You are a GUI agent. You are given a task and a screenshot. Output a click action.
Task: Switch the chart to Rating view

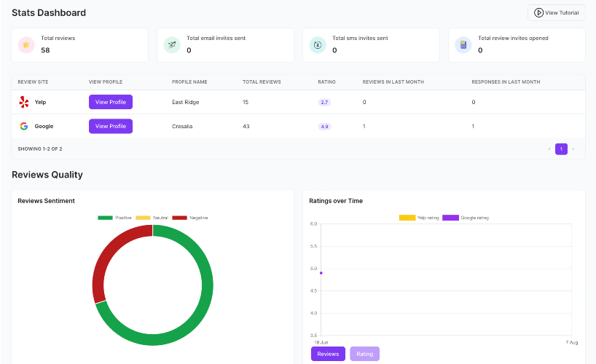pyautogui.click(x=364, y=354)
